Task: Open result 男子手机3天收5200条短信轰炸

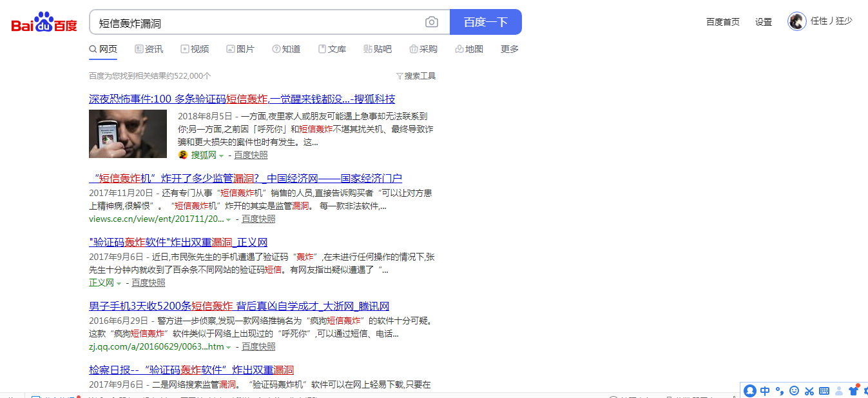Action: [239, 306]
